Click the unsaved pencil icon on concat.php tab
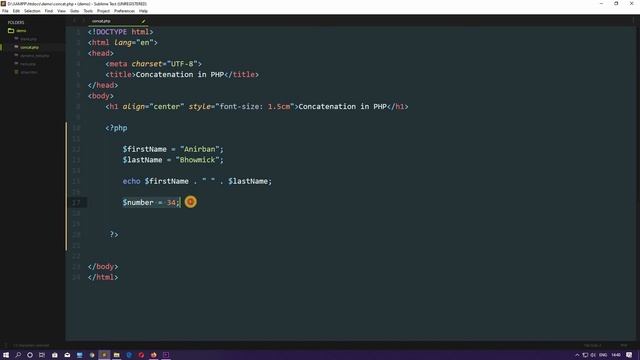The height and width of the screenshot is (360, 640). click(143, 21)
